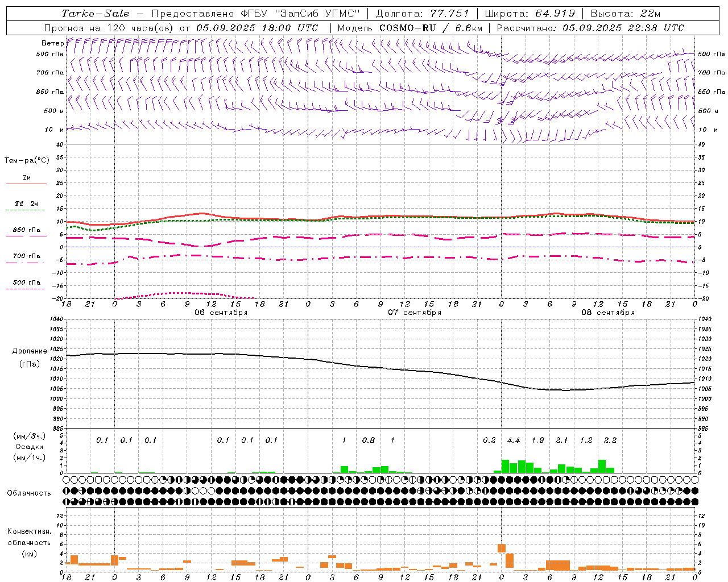728x582 pixels.
Task: Click the '2.2' three-hour precipitation value
Action: click(610, 440)
